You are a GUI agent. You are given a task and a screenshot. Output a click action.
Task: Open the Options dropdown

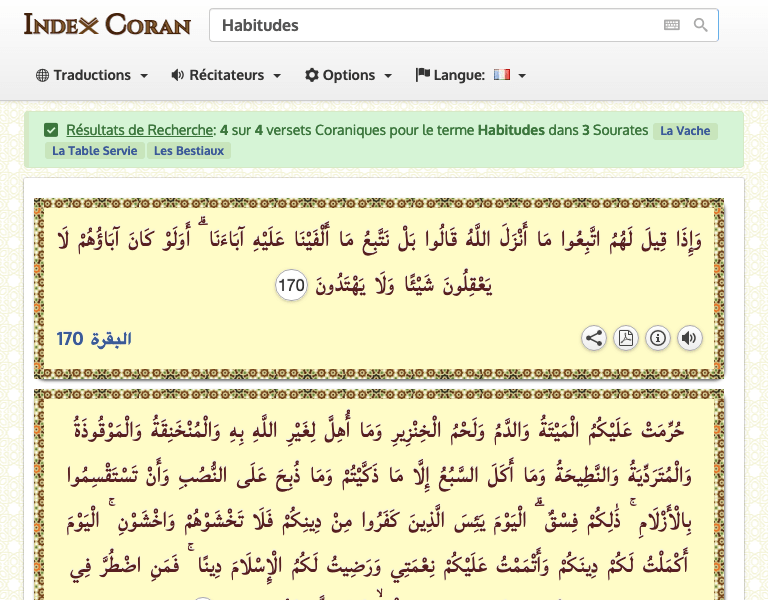[349, 75]
